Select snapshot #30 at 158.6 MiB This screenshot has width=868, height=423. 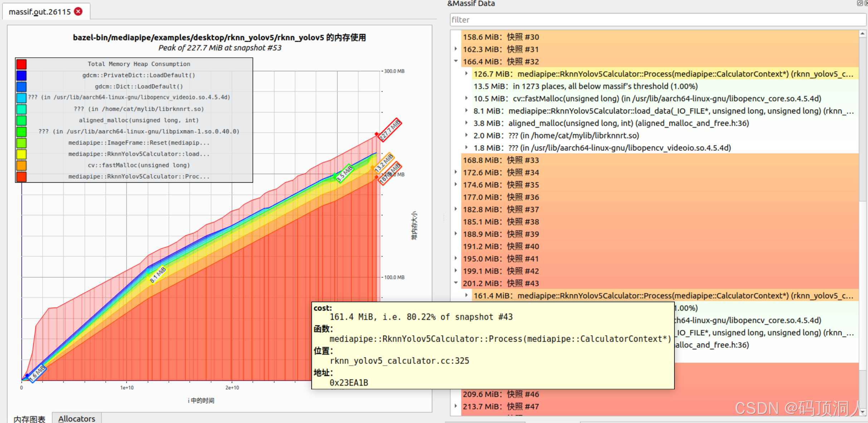501,37
